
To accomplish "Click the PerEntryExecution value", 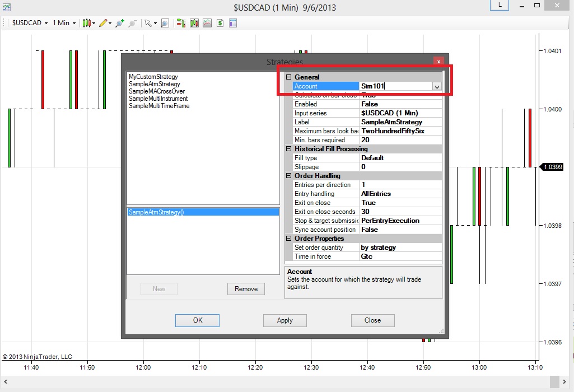I will [x=401, y=221].
